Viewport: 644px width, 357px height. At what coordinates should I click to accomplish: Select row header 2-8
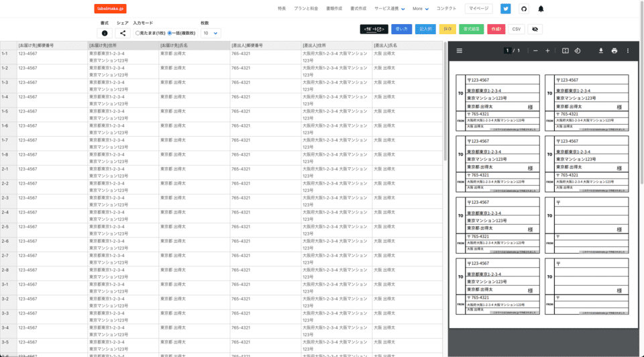[x=9, y=274]
